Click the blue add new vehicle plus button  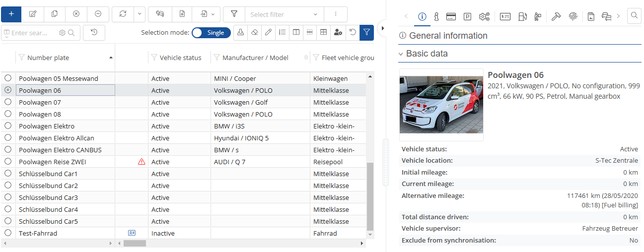11,14
